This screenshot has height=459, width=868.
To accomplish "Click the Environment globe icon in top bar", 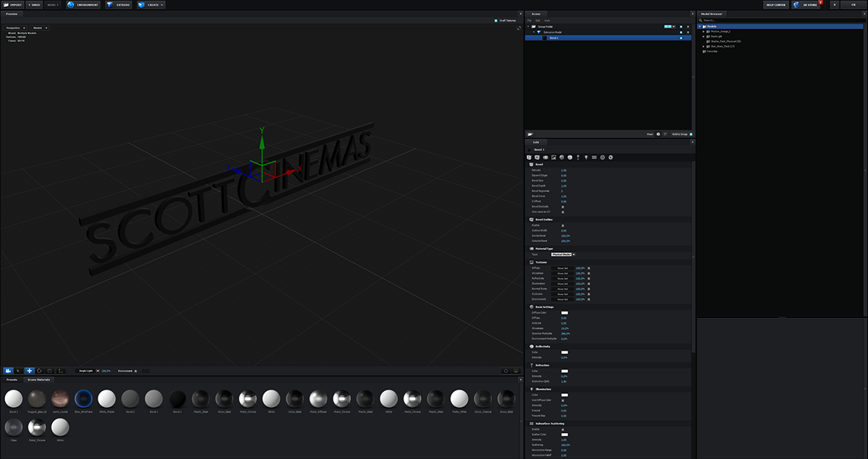I will (x=71, y=4).
